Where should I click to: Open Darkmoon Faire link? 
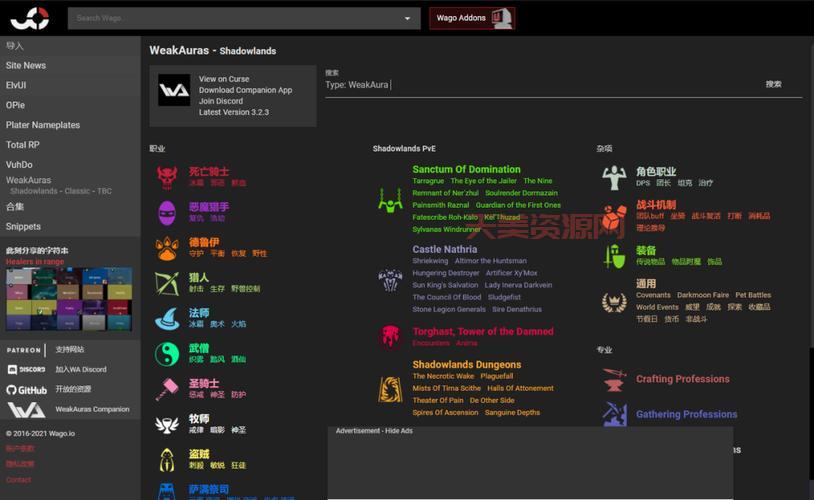702,295
